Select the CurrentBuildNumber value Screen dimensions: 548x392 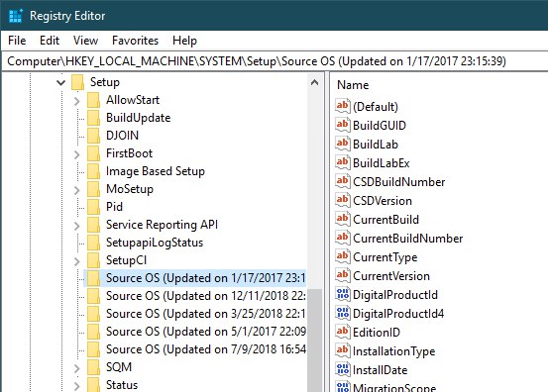click(408, 239)
